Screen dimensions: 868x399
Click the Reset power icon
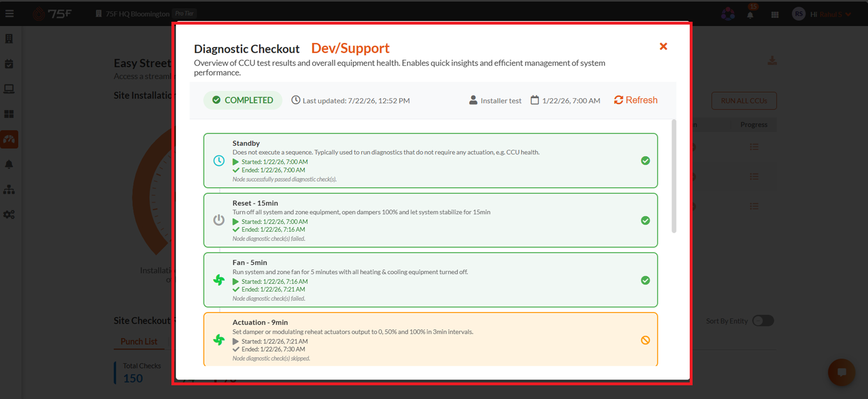pyautogui.click(x=219, y=220)
